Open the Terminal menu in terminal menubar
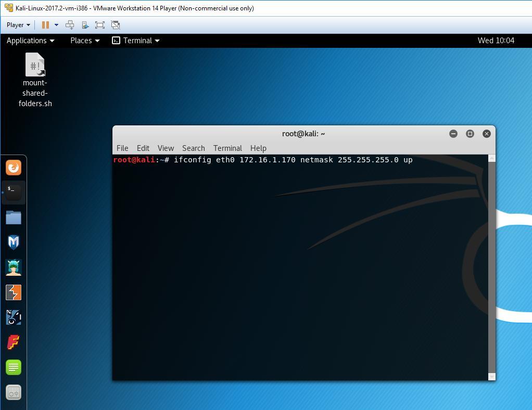 227,148
